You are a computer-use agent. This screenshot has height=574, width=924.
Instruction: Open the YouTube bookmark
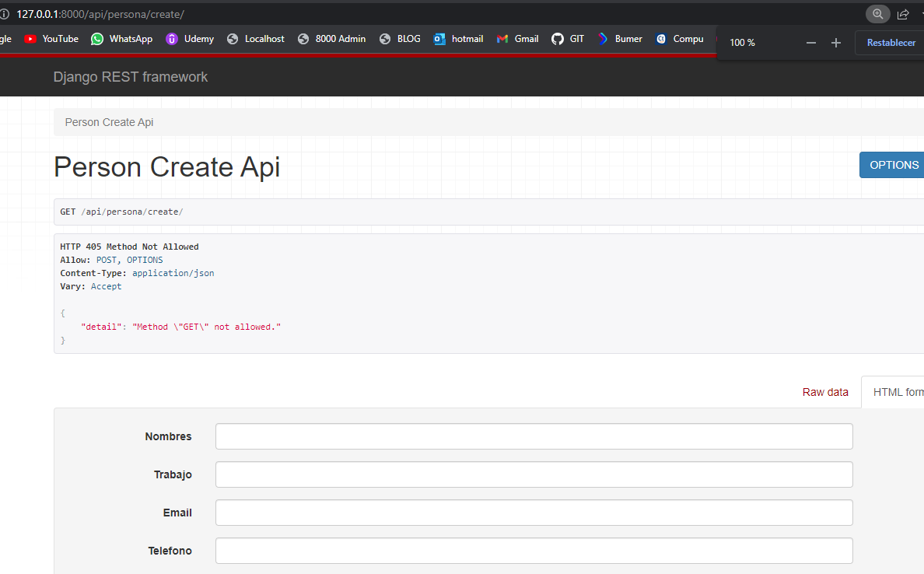[x=51, y=39]
